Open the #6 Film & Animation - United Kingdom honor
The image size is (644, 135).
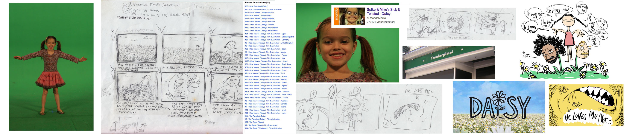(269, 43)
